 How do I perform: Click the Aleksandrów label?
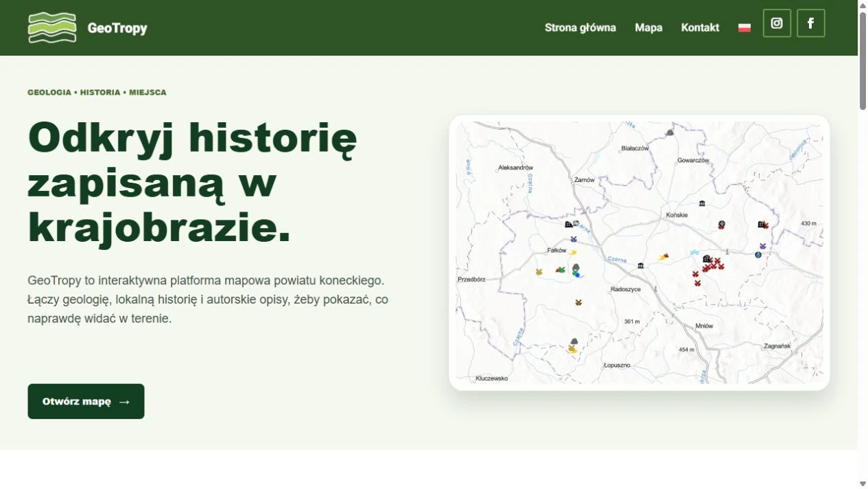click(x=515, y=167)
